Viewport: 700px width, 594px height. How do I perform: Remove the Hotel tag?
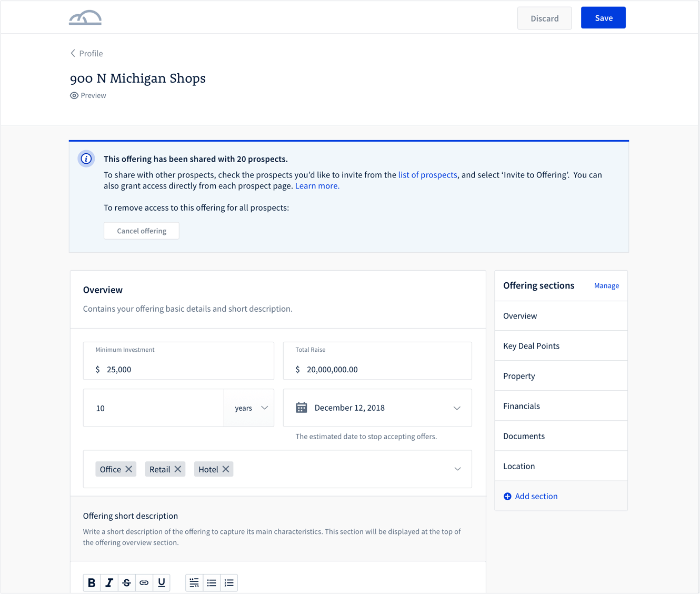[226, 469]
